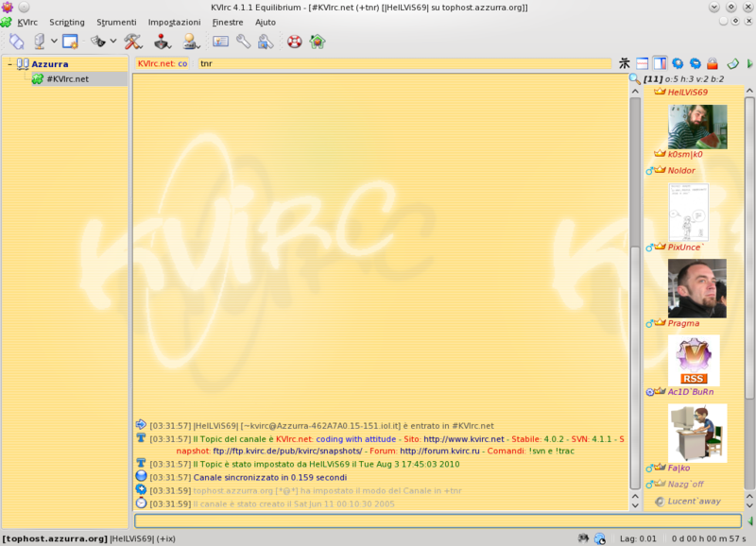Open the Finestre menu

(228, 22)
